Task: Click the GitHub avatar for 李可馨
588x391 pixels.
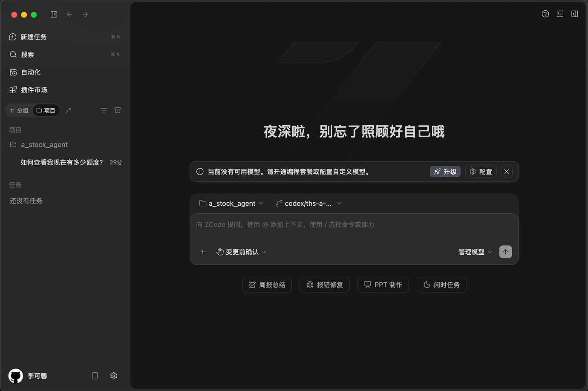Action: [16, 376]
